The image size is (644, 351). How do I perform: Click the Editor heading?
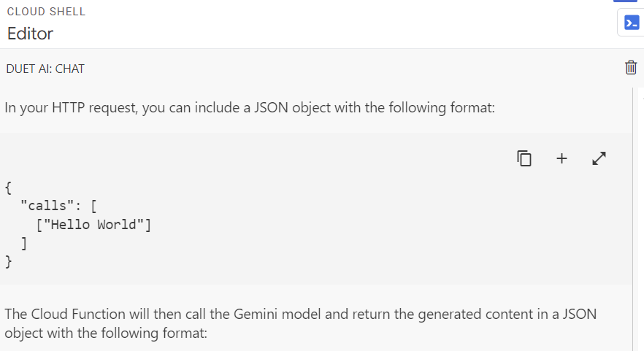pos(30,34)
